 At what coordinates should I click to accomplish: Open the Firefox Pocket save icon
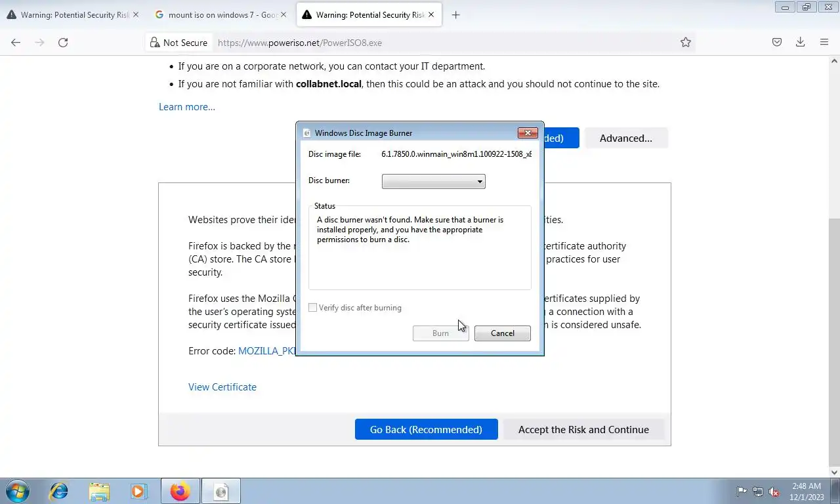[776, 43]
